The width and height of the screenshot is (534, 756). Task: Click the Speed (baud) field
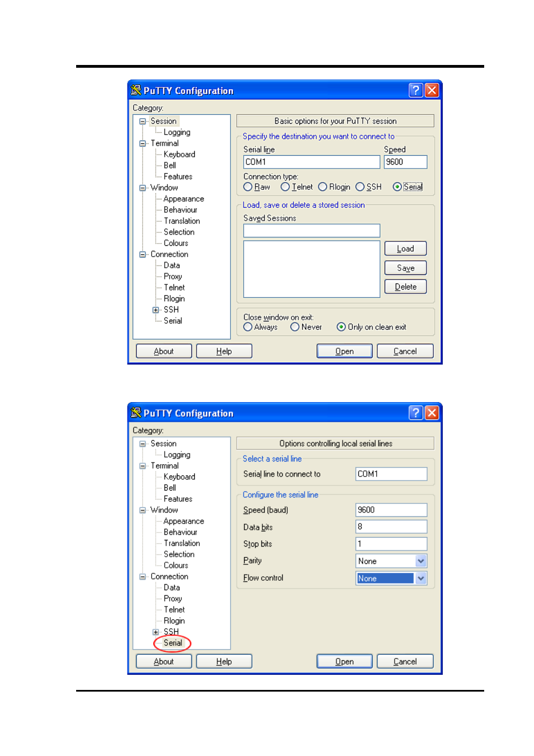[x=391, y=510]
